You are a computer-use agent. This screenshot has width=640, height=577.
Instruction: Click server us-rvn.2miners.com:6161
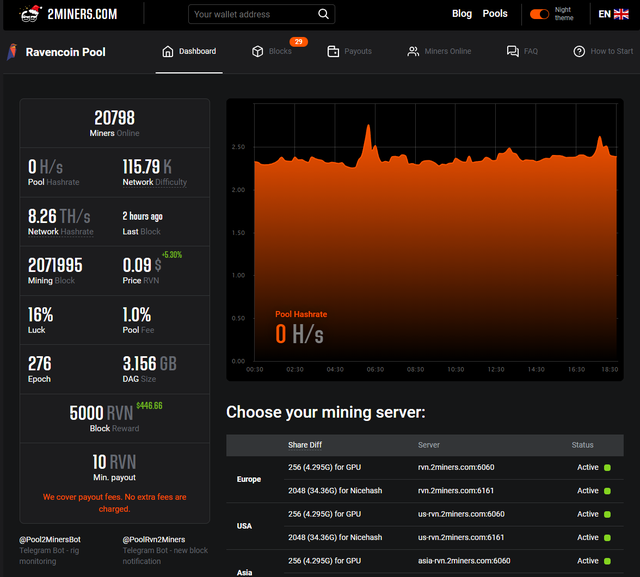click(461, 537)
